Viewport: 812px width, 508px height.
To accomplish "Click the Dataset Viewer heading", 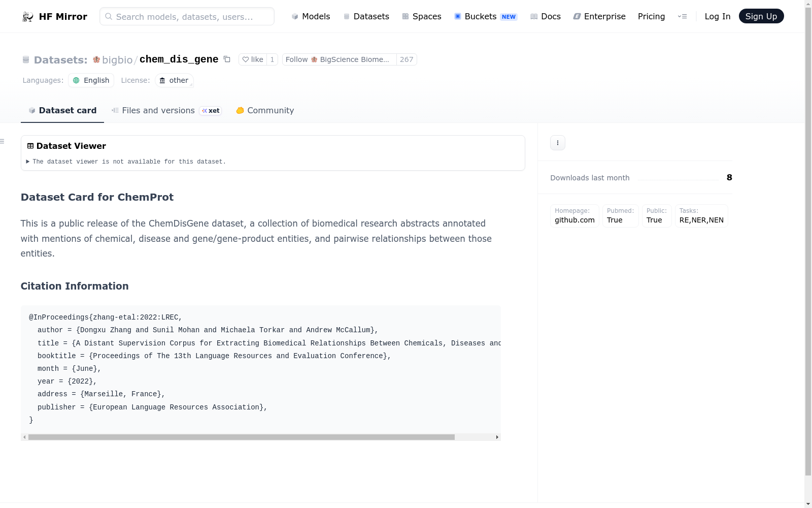I will 71,146.
